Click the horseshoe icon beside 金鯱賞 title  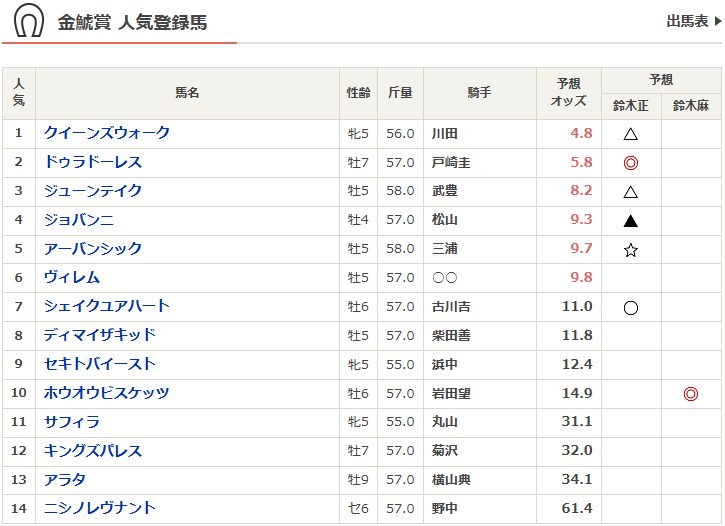(29, 21)
